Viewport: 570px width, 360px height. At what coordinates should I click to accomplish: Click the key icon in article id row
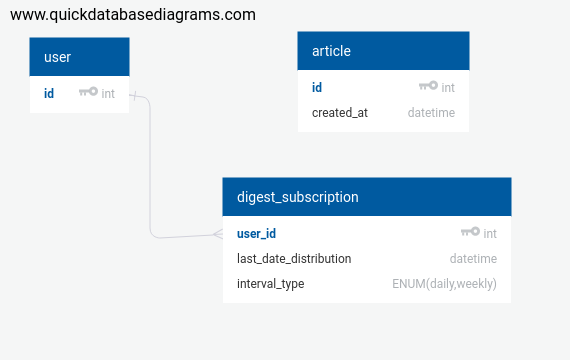428,86
